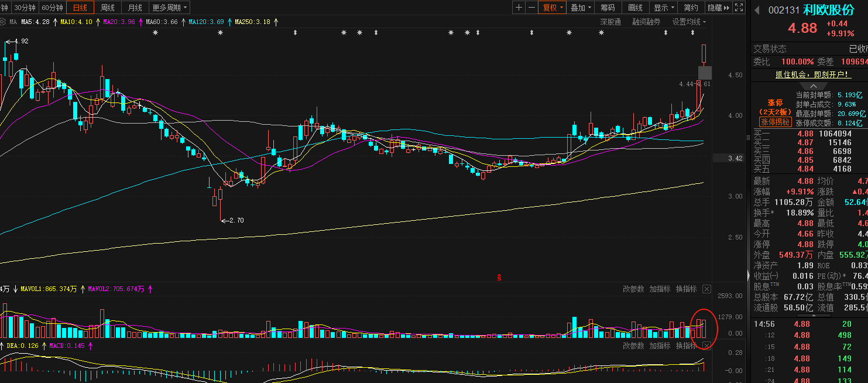Click the 封单占成交 9.63% value
The image size is (868, 383).
(x=847, y=104)
